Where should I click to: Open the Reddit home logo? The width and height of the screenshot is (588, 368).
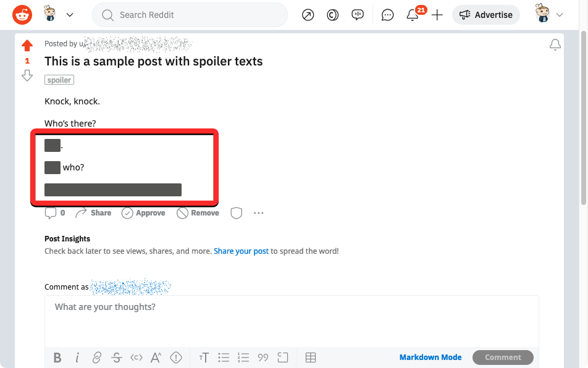22,15
